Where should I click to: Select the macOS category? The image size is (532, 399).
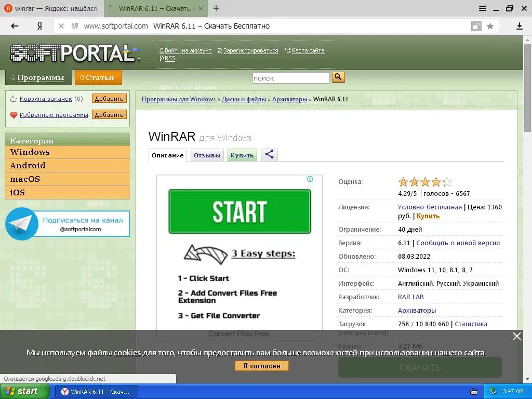[68, 179]
